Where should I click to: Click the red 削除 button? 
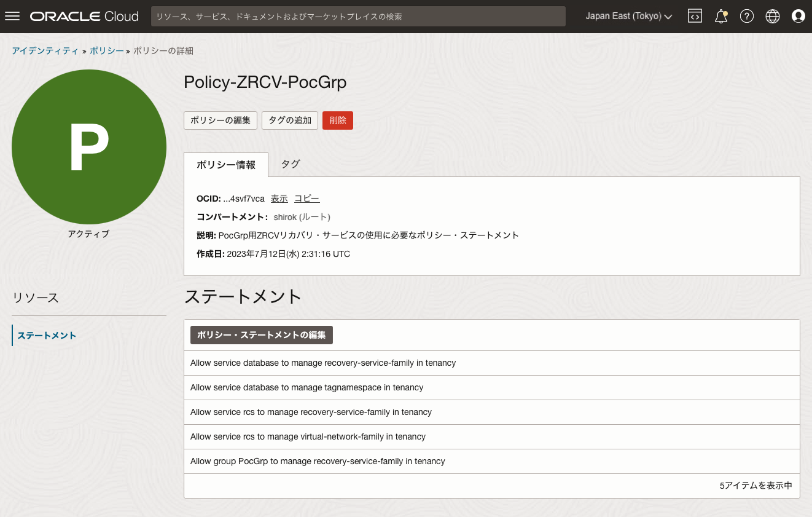click(338, 120)
